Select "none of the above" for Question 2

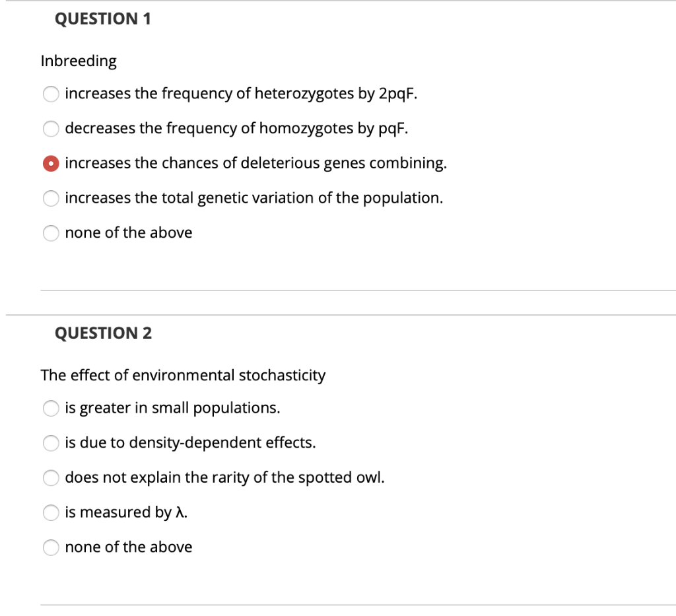(51, 547)
